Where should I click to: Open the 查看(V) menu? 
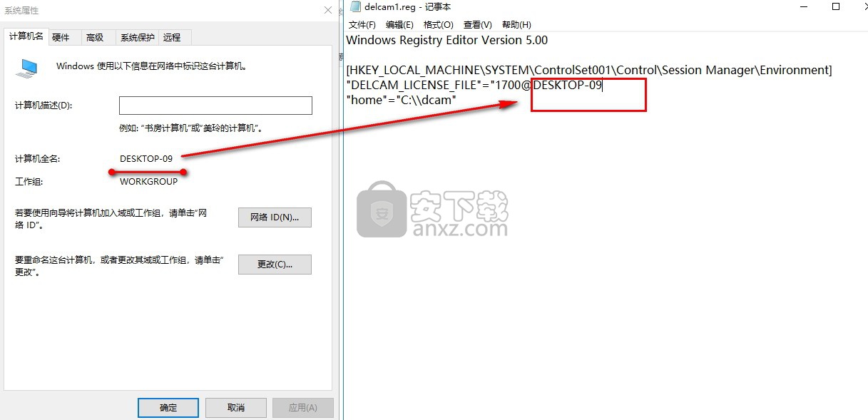click(477, 25)
